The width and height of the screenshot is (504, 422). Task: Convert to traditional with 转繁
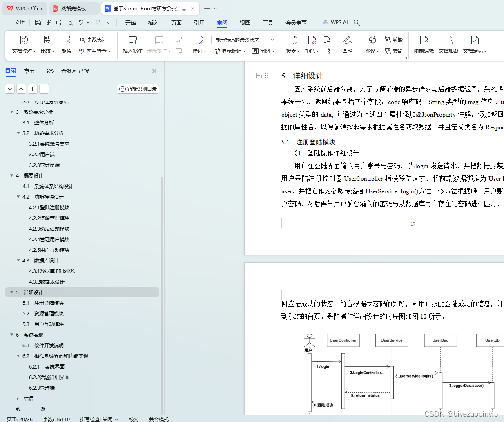(x=394, y=40)
